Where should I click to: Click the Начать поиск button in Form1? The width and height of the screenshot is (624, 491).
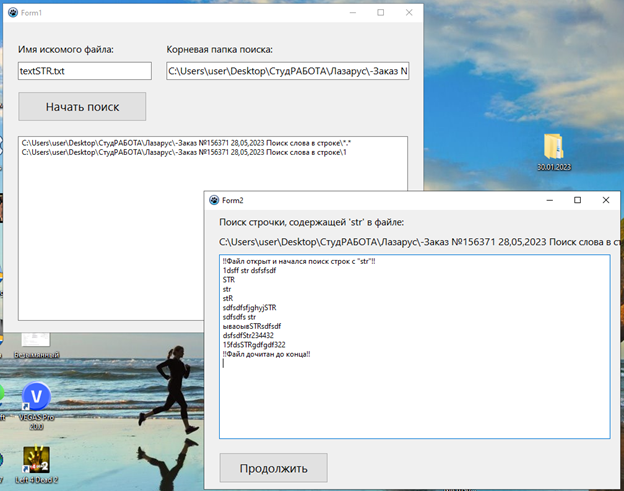click(82, 107)
